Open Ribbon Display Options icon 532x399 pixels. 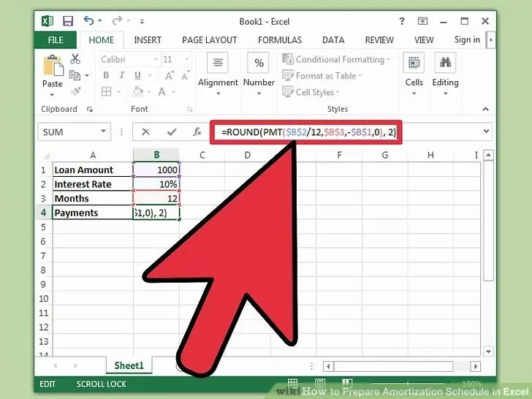(x=422, y=21)
